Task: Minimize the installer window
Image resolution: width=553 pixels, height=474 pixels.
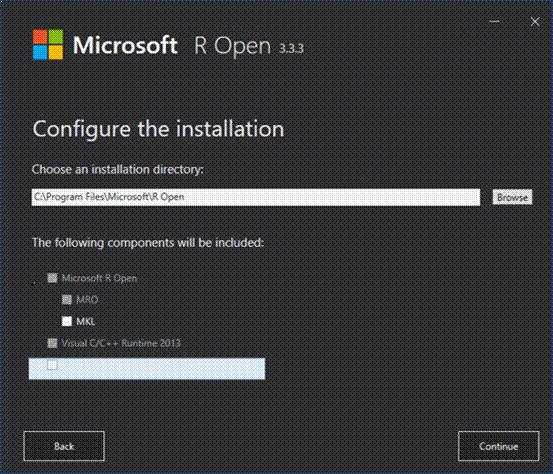Action: coord(494,22)
